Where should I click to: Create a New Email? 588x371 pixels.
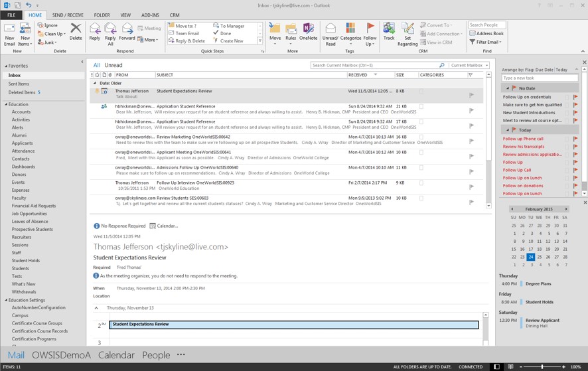tap(9, 35)
